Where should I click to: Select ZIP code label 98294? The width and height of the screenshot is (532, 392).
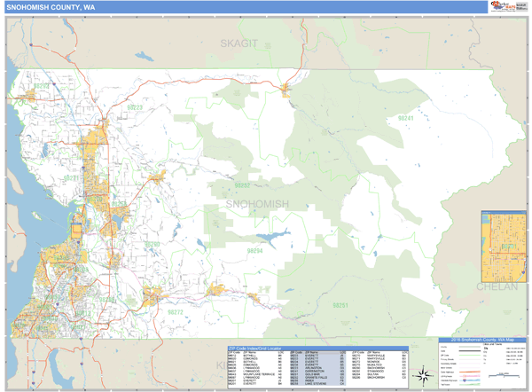254,251
